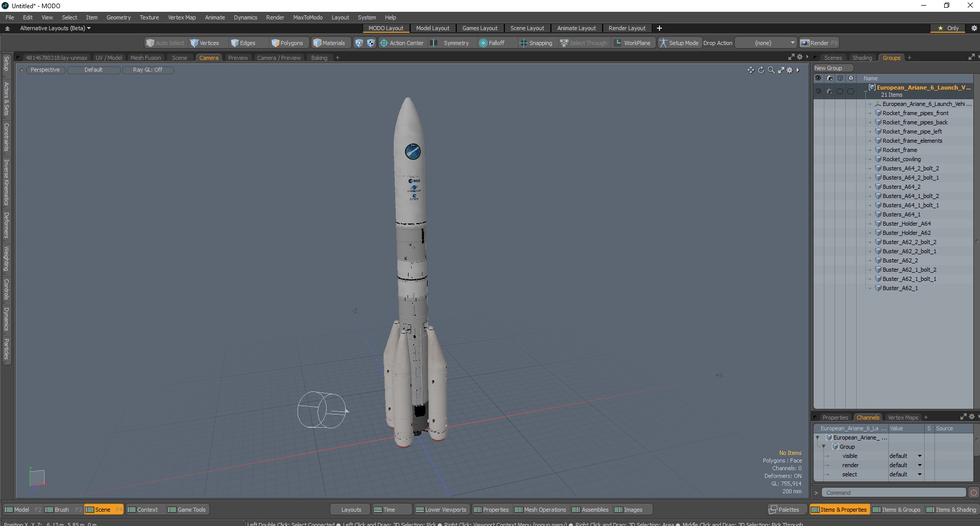The height and width of the screenshot is (526, 980).
Task: Open the Texture menu
Action: [149, 17]
